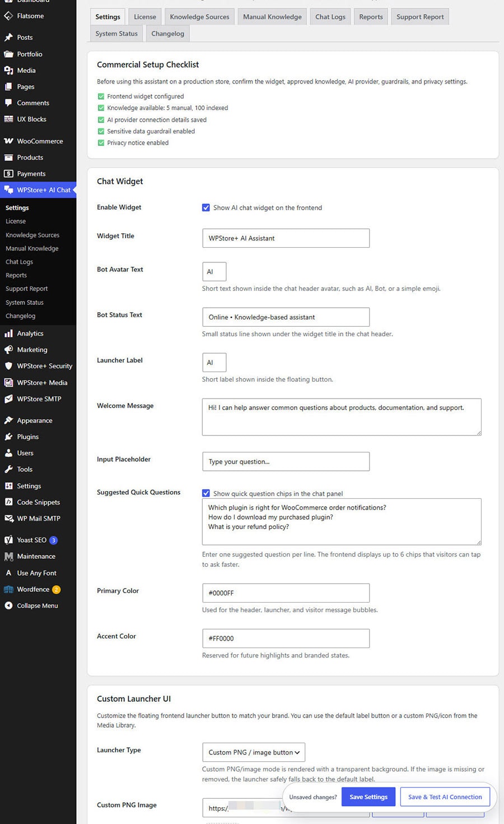Viewport: 504px width, 824px height.
Task: Open the Manual Knowledge tab
Action: (272, 17)
